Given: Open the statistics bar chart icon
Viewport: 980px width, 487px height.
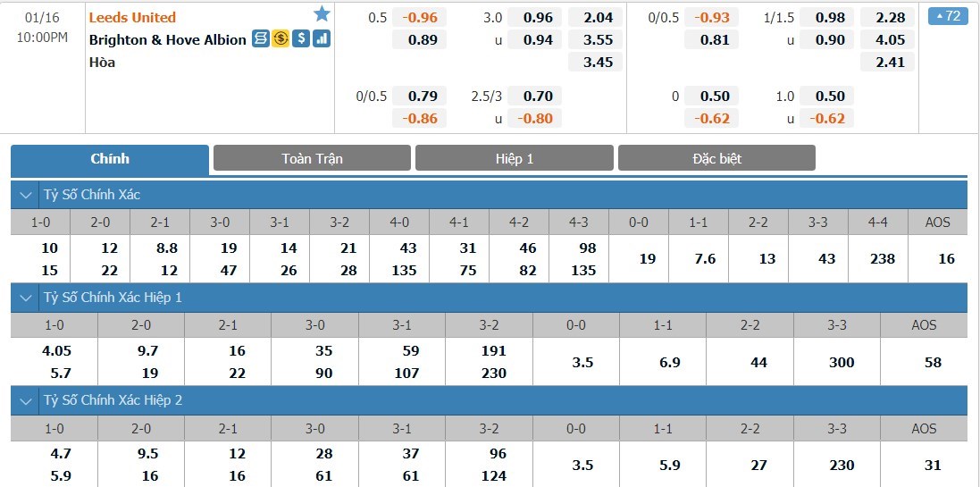Looking at the screenshot, I should (x=322, y=39).
